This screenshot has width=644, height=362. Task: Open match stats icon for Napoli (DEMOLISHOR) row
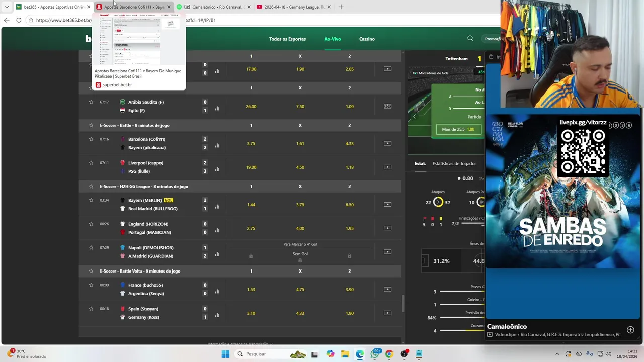pyautogui.click(x=217, y=254)
